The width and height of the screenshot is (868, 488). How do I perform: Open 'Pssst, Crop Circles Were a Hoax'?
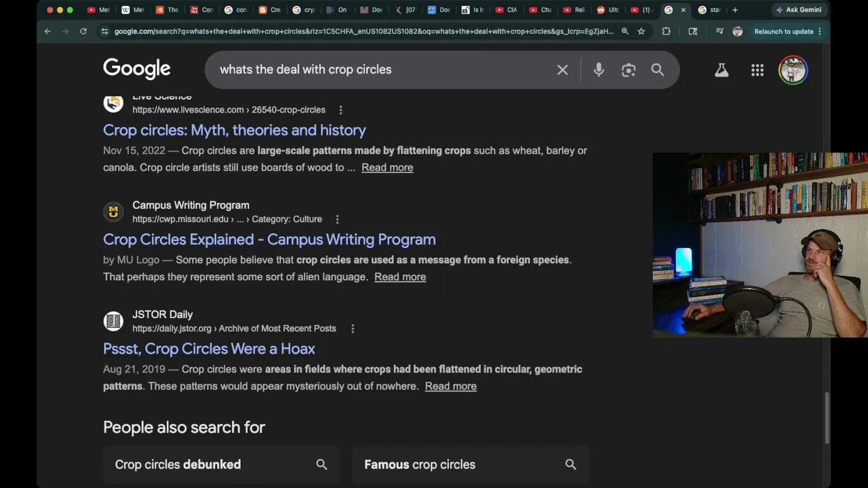[x=209, y=348]
